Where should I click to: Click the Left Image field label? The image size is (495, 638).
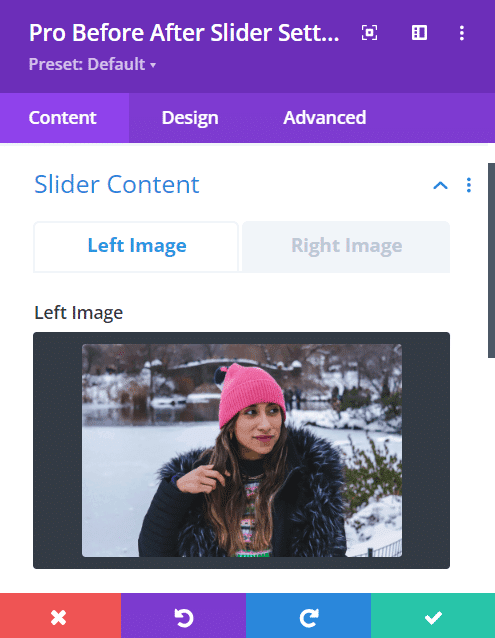coord(79,313)
